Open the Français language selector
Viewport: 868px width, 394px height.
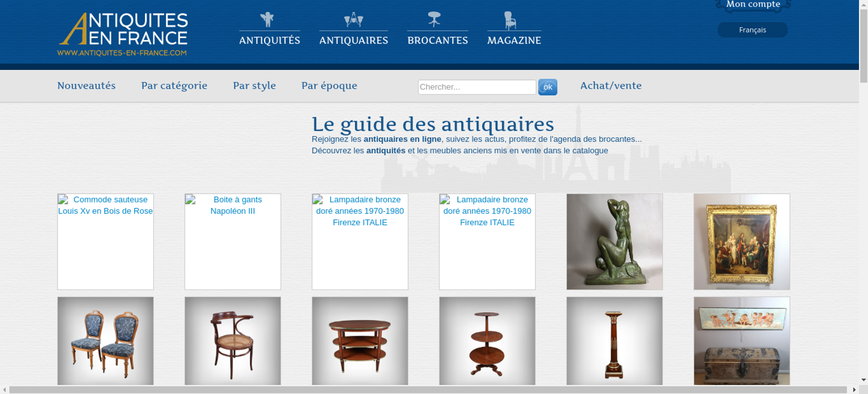click(x=752, y=30)
